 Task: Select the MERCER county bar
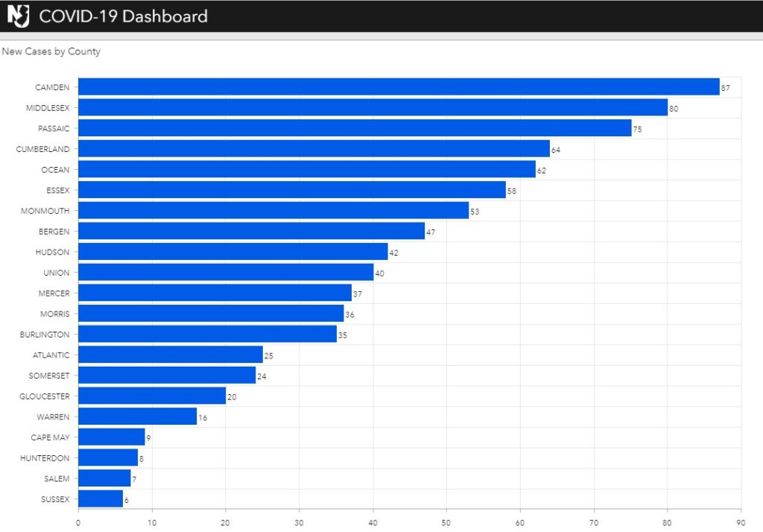[x=215, y=293]
